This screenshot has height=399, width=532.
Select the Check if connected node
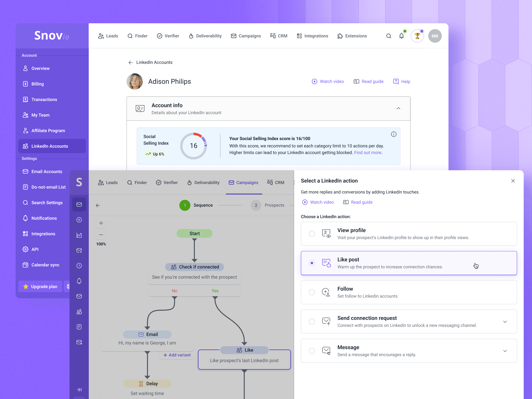195,267
